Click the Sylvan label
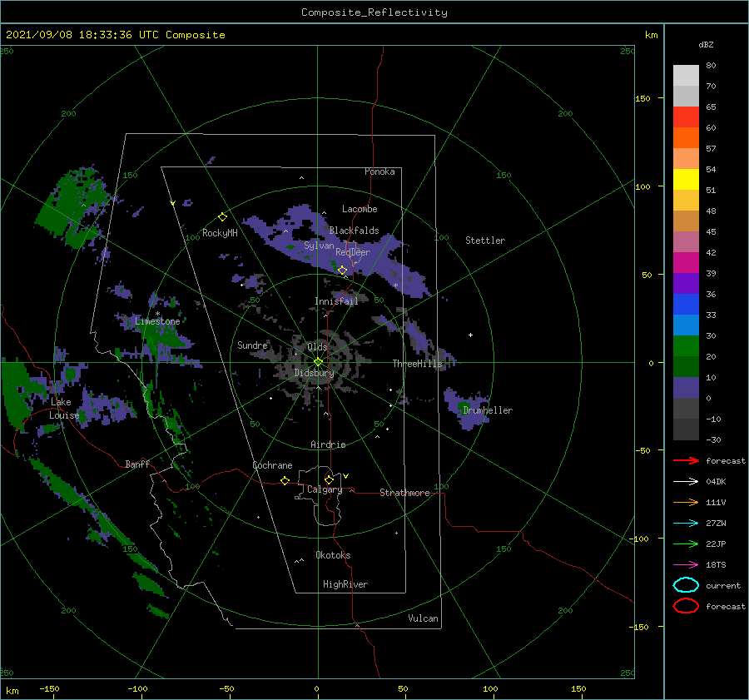The width and height of the screenshot is (749, 700). tap(319, 246)
